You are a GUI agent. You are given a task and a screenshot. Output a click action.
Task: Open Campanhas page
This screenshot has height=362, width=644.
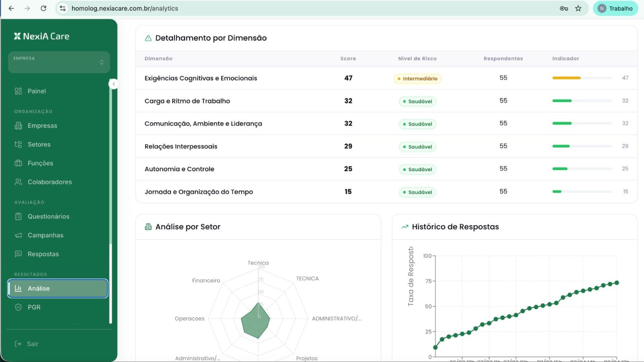point(58,235)
